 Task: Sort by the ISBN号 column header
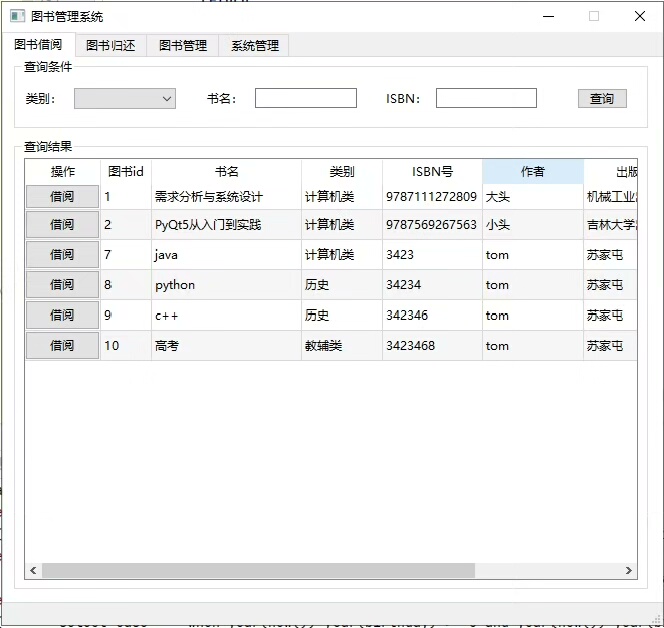pyautogui.click(x=432, y=171)
